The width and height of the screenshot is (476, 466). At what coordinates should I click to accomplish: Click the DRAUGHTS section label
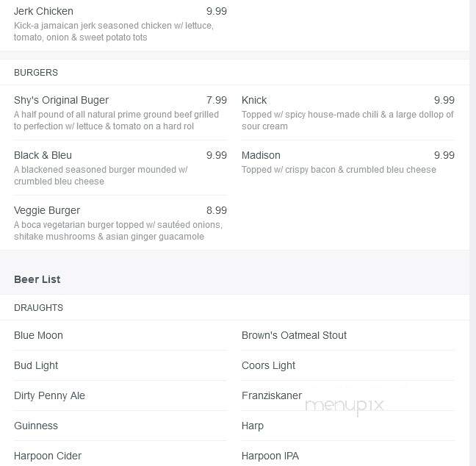[x=38, y=308]
